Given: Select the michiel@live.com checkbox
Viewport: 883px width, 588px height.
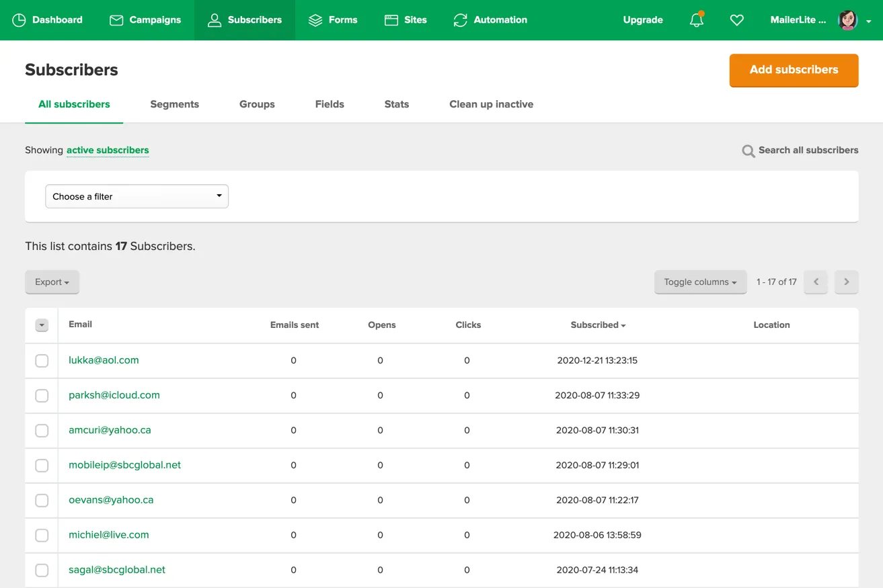Looking at the screenshot, I should (x=42, y=536).
